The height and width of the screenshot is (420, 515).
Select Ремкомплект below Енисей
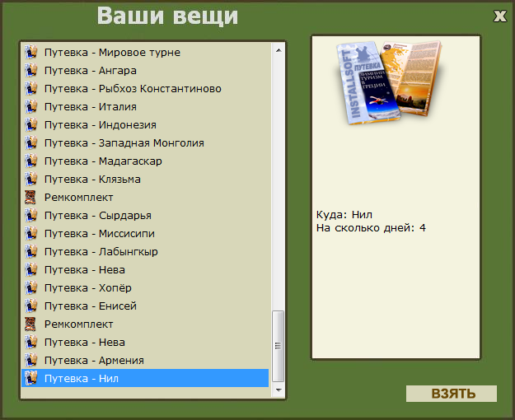[x=145, y=324]
